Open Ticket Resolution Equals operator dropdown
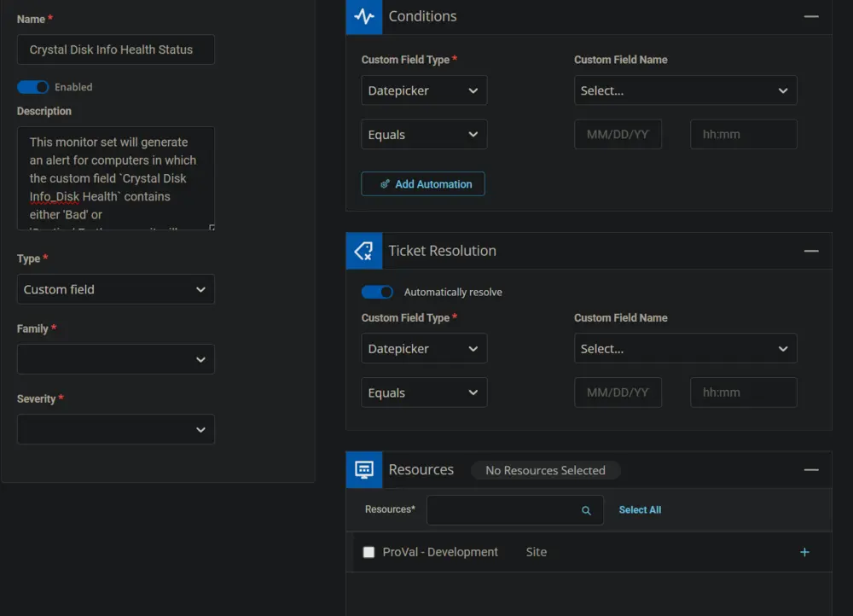 coord(424,392)
